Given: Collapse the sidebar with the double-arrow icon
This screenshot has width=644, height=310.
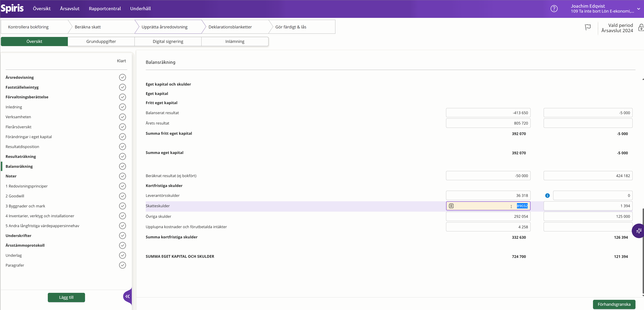Looking at the screenshot, I should [128, 297].
